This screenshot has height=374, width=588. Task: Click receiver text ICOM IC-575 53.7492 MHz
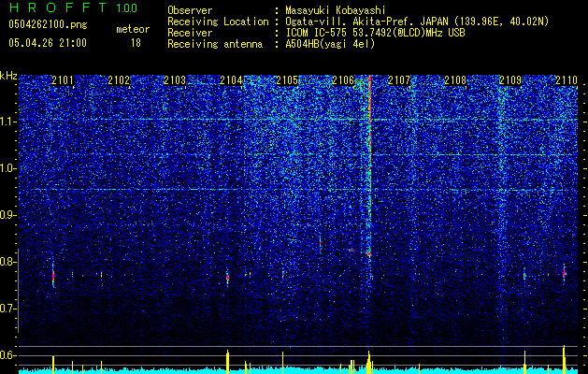click(x=375, y=33)
